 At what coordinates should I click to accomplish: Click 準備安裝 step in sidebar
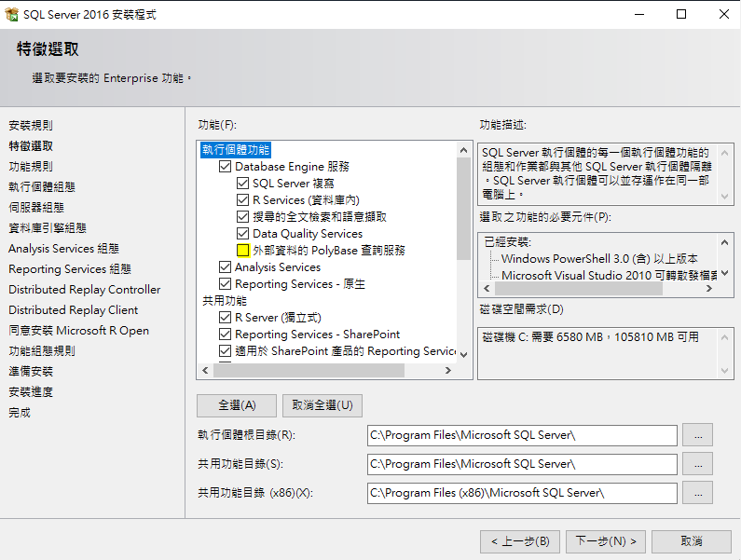[31, 372]
